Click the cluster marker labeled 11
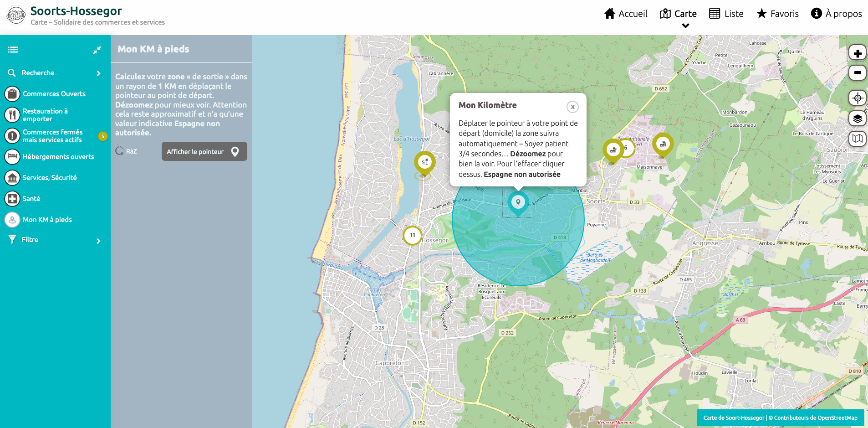Image resolution: width=868 pixels, height=428 pixels. [x=412, y=236]
